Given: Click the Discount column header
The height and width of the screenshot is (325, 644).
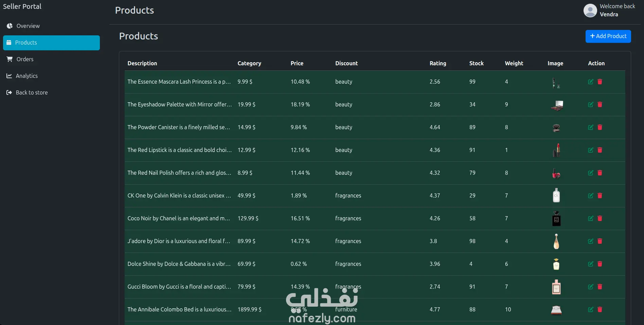Looking at the screenshot, I should tap(346, 63).
